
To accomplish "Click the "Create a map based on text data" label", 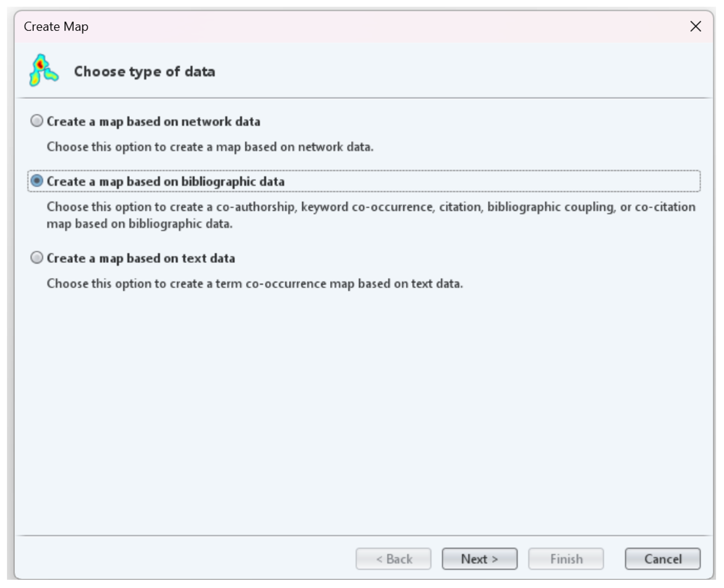I will [x=140, y=258].
